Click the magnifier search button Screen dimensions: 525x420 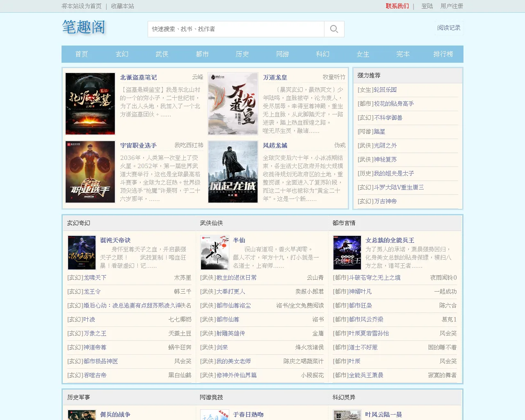(334, 29)
